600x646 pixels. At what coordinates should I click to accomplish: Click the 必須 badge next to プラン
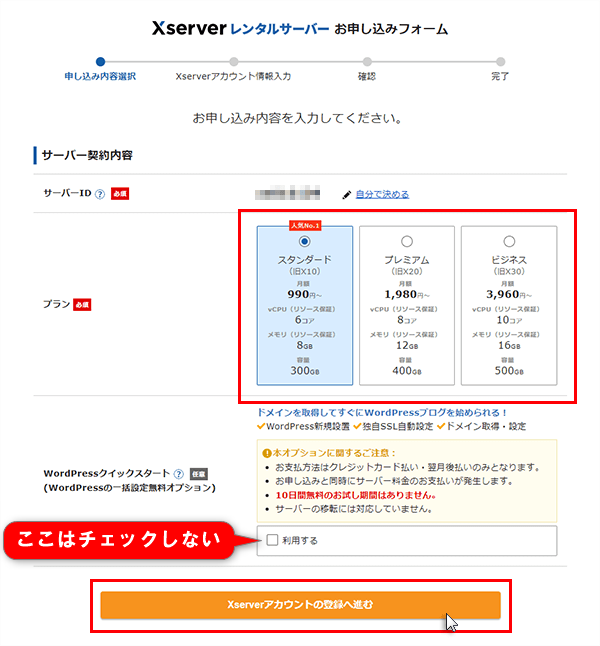(82, 305)
